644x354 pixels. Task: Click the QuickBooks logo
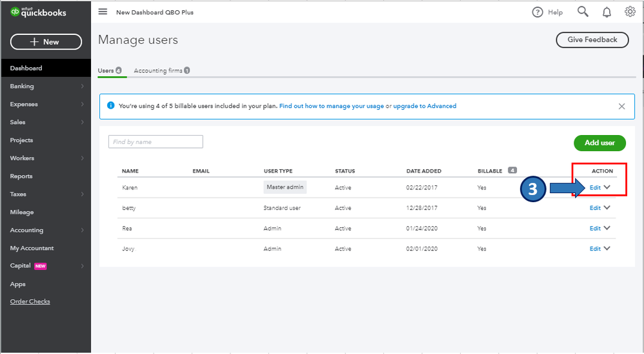[x=39, y=12]
